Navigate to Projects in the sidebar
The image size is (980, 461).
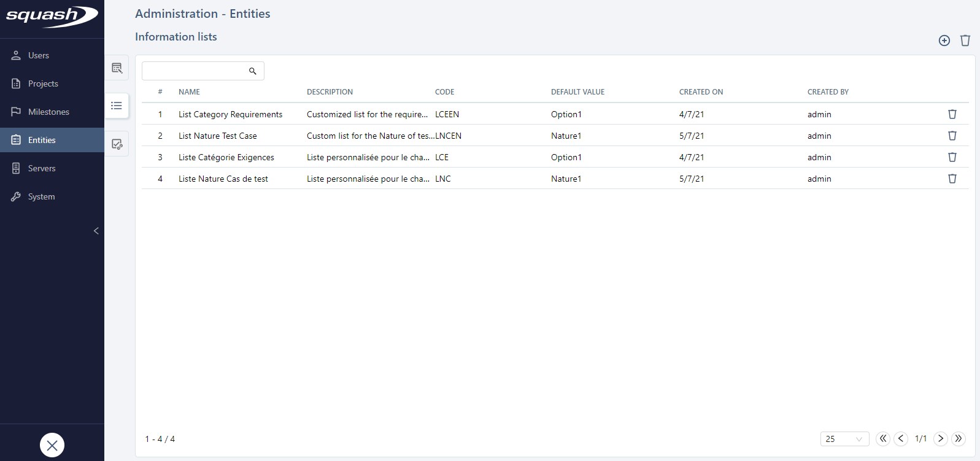click(43, 83)
